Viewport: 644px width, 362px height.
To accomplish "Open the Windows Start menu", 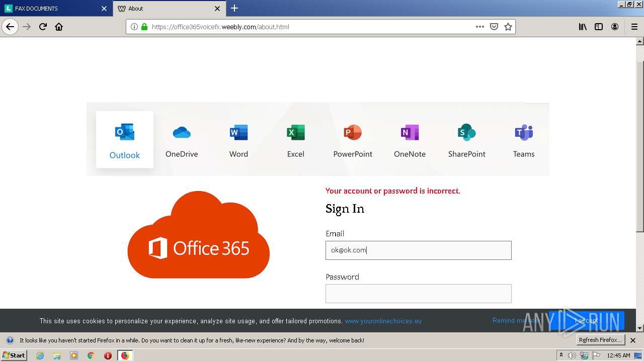I will coord(14,355).
